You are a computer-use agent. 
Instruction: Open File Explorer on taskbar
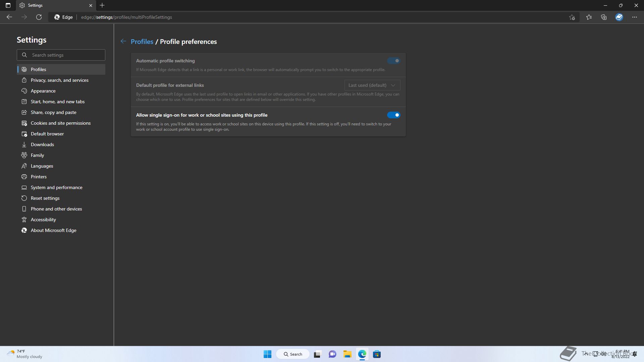point(347,354)
